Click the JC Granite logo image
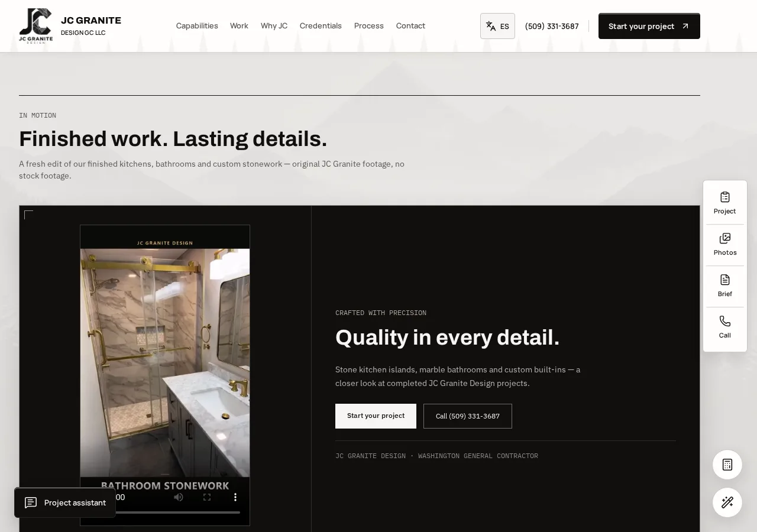This screenshot has height=532, width=757. click(x=35, y=26)
